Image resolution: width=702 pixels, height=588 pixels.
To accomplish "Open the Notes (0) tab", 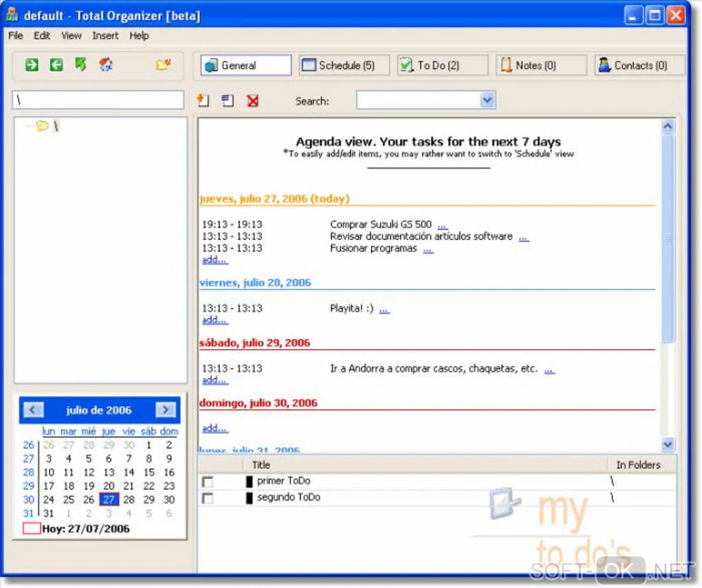I will [541, 65].
